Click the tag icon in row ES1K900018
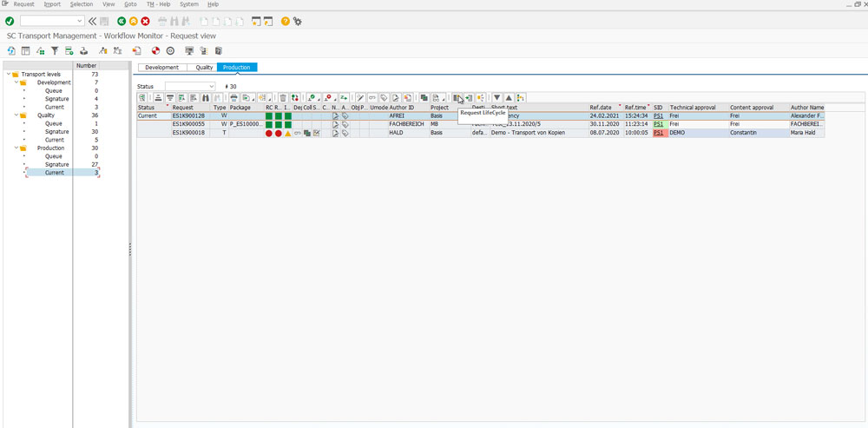Screen dimensions: 868x428 click(x=345, y=133)
